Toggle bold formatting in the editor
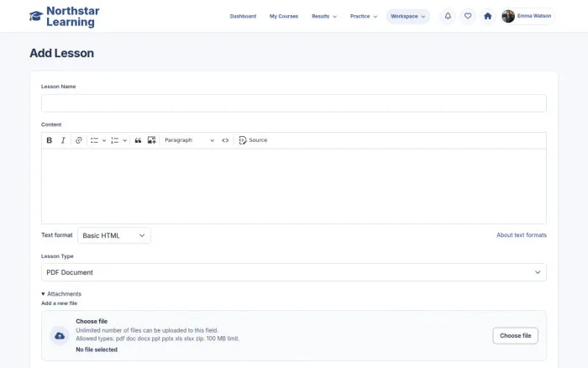Viewport: 588px width, 368px height. pyautogui.click(x=49, y=140)
